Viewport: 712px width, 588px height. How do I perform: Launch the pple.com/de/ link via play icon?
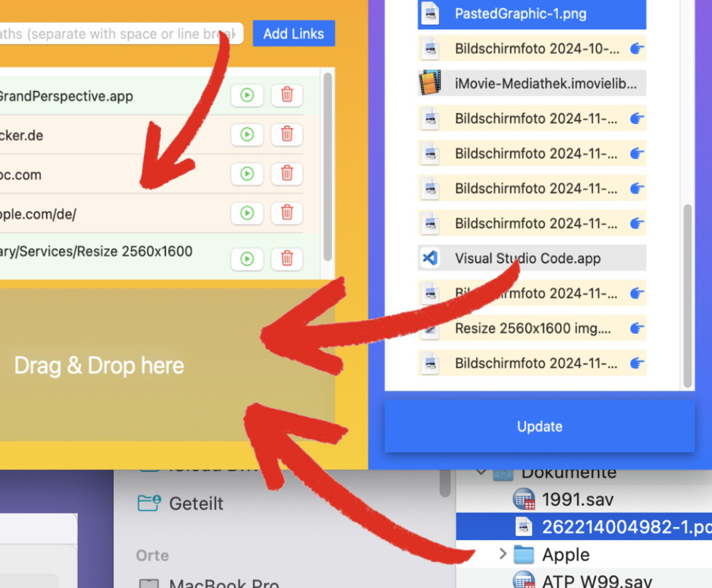coord(247,213)
